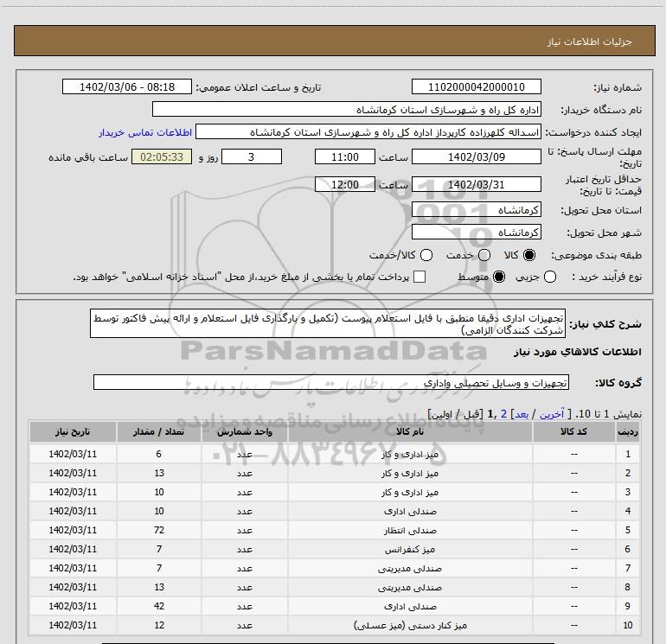The image size is (666, 644).
Task: Click quantity 13 in row 2
Action: [159, 473]
